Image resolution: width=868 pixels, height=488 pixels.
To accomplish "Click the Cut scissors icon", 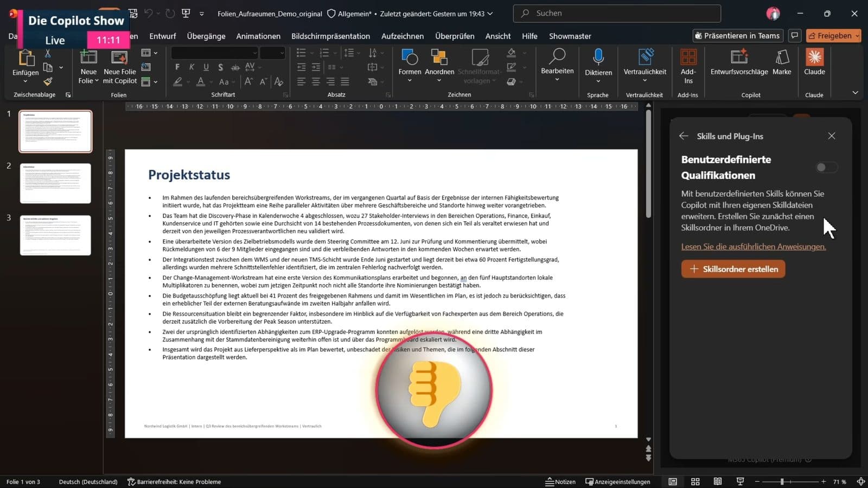I will [x=48, y=54].
